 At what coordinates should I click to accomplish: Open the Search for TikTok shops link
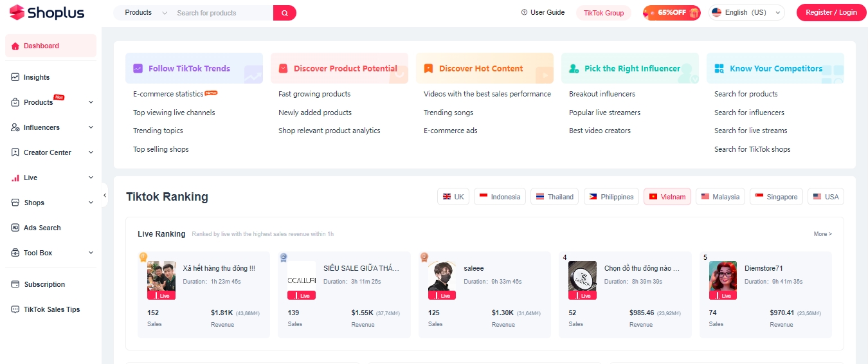click(x=752, y=149)
